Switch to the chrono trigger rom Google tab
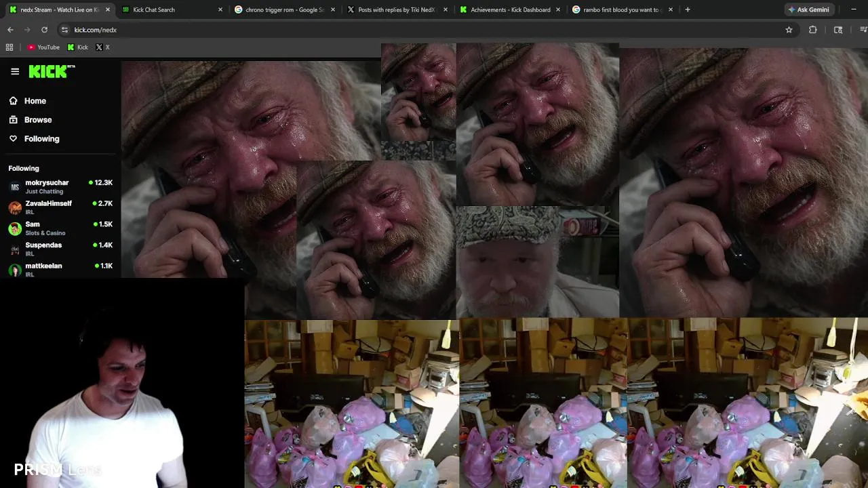 pyautogui.click(x=285, y=9)
